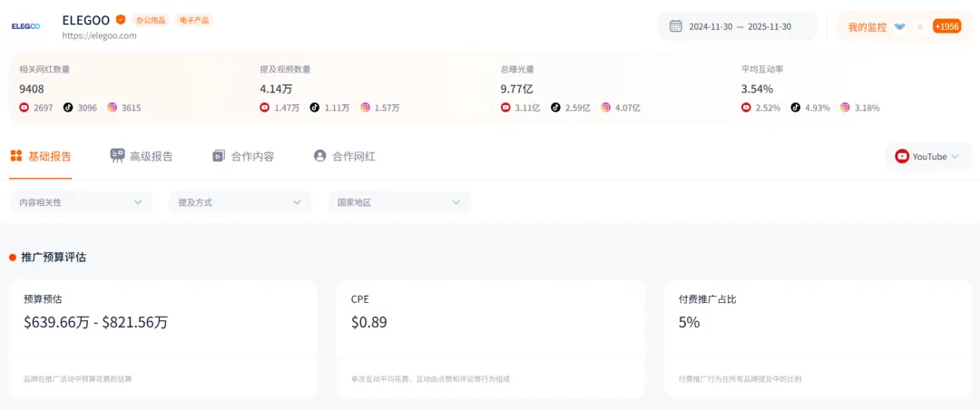Click the 合作内容 video stack icon
Viewport: 980px width, 410px height.
[218, 156]
